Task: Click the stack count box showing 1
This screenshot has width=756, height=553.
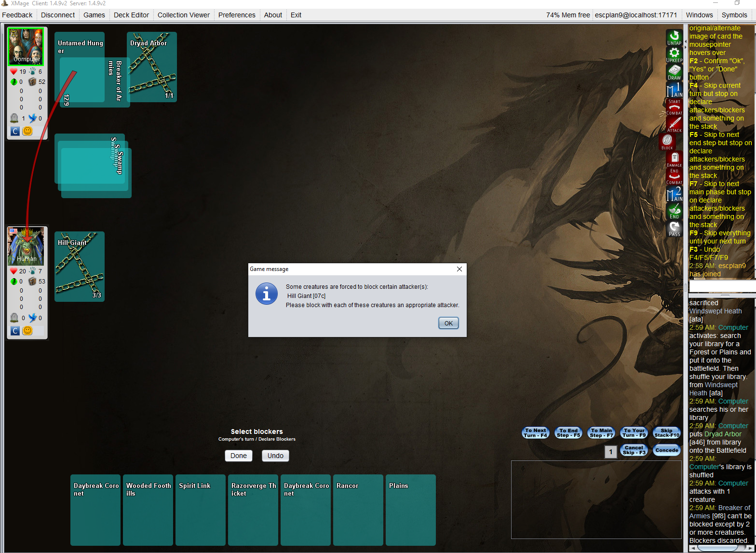Action: (x=611, y=452)
